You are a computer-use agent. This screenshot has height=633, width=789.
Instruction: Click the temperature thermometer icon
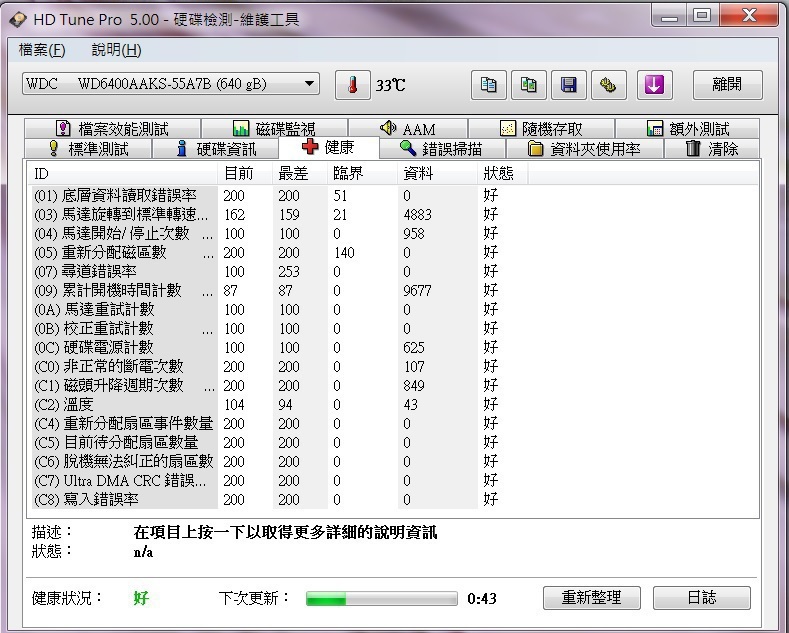(353, 85)
